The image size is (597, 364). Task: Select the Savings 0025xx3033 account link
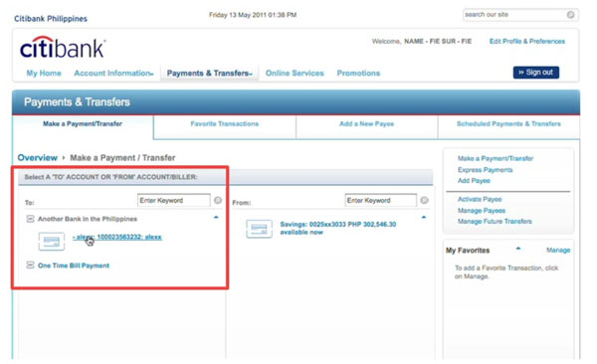tap(338, 228)
